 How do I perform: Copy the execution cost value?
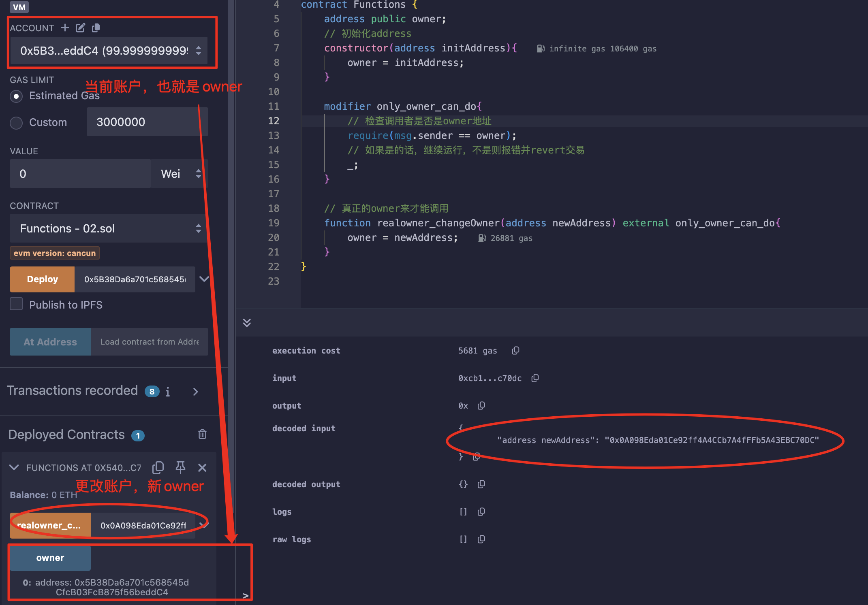(515, 350)
